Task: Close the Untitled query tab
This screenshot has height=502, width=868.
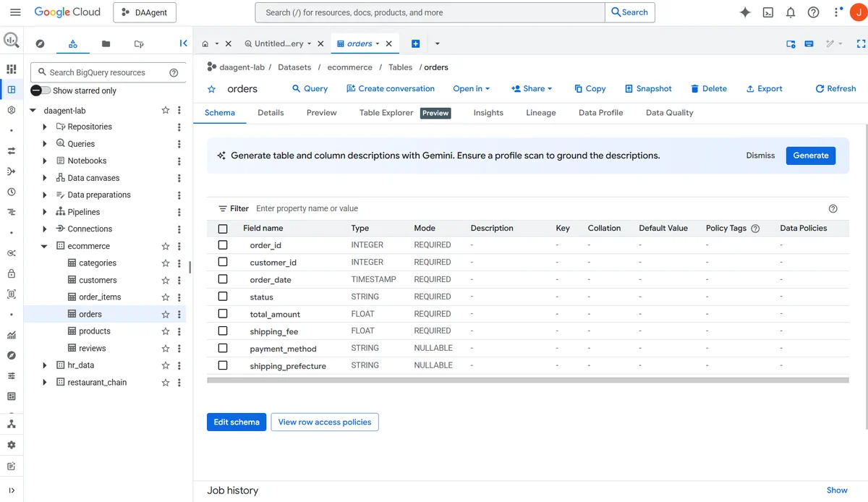Action: click(320, 44)
